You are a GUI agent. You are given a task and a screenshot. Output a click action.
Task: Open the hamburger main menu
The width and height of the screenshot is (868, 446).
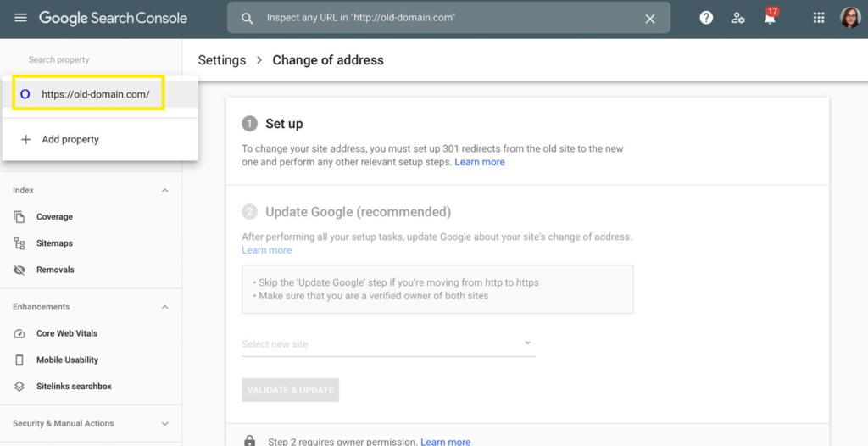pos(20,18)
